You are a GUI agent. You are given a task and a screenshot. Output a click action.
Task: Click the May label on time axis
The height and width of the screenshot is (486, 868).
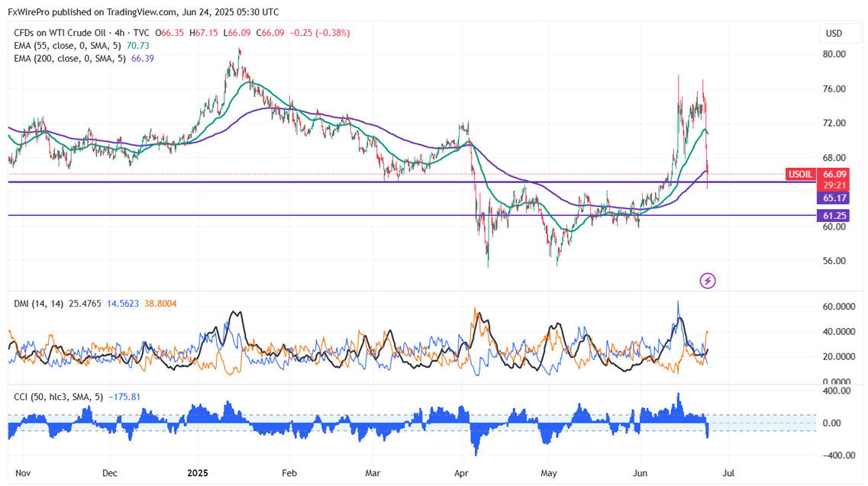(x=549, y=473)
